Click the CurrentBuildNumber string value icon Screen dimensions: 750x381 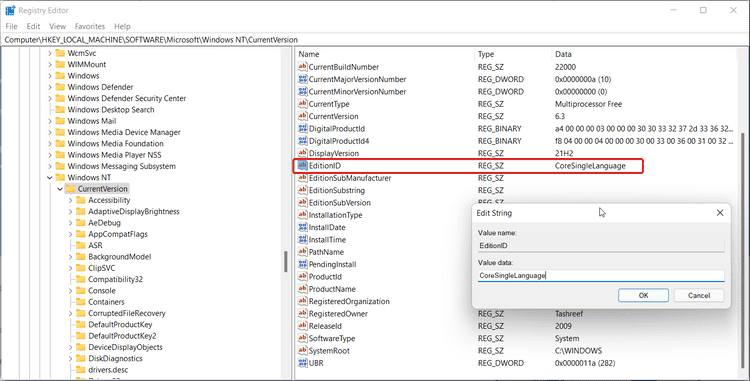point(302,67)
